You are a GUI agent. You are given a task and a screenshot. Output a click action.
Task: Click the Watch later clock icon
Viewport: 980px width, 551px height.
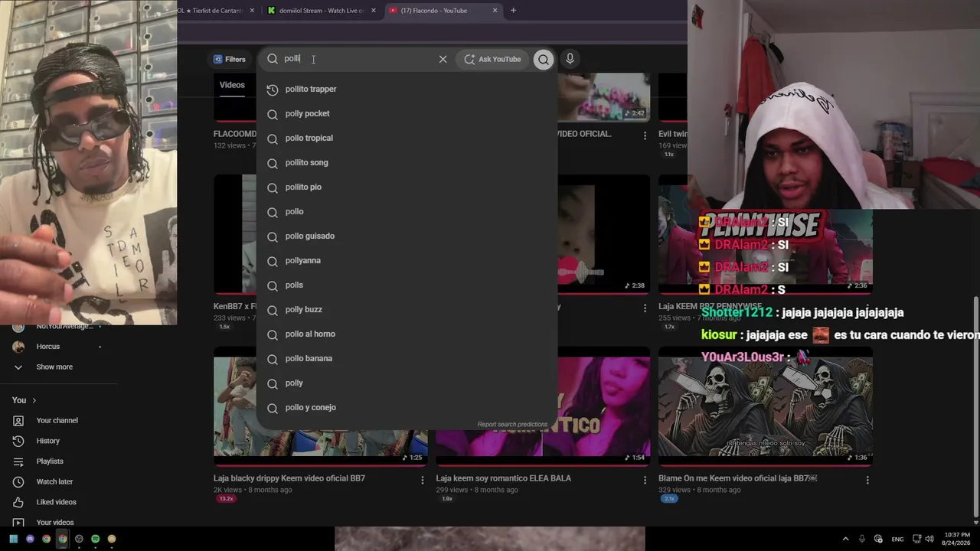coord(18,481)
